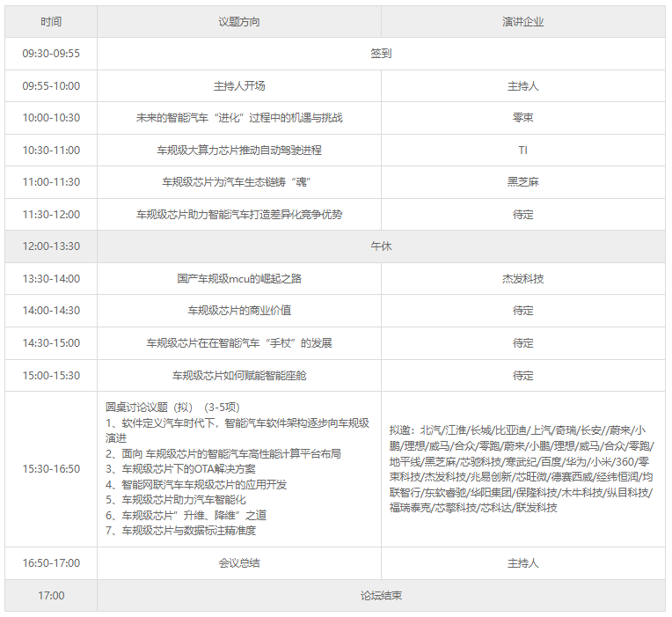Image resolution: width=672 pixels, height=617 pixels.
Task: Click the 演讲企业 column header
Action: point(523,21)
